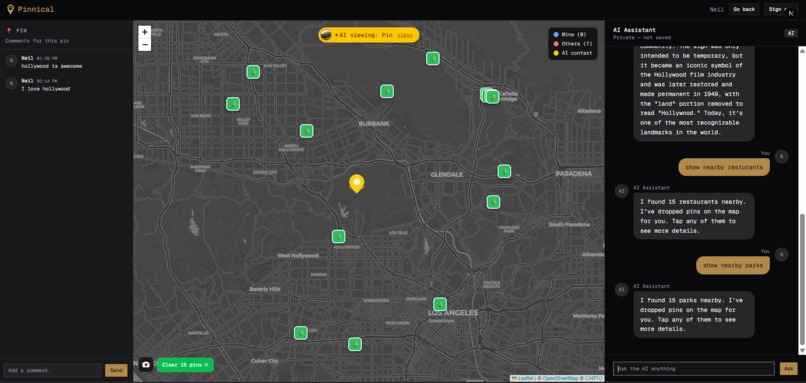This screenshot has height=383, width=806.
Task: Click the PIN heading in comments panel
Action: 21,31
